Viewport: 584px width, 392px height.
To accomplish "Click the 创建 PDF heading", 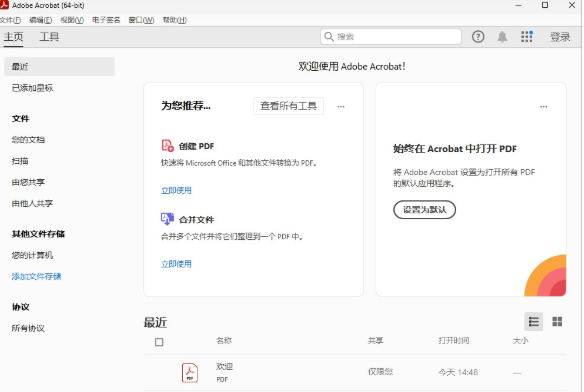I will (x=196, y=146).
